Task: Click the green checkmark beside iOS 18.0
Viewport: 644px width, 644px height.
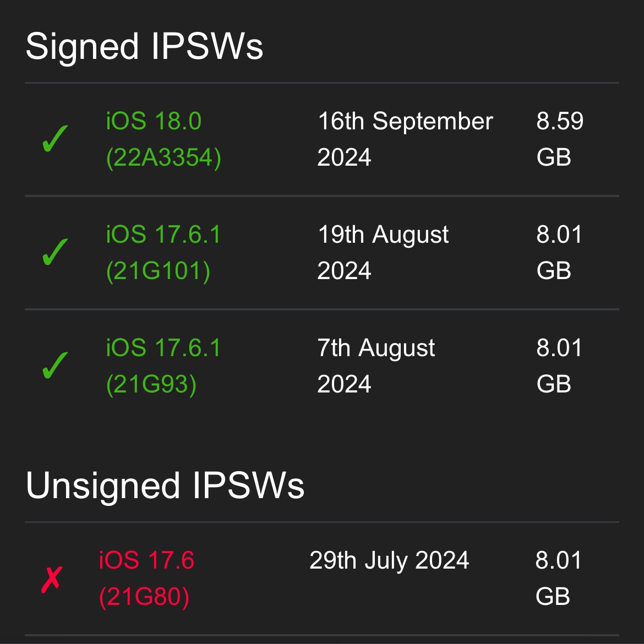Action: pyautogui.click(x=55, y=139)
